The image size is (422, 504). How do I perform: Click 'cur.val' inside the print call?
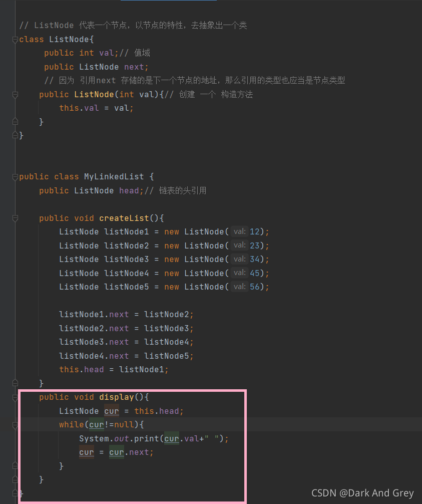pos(181,439)
